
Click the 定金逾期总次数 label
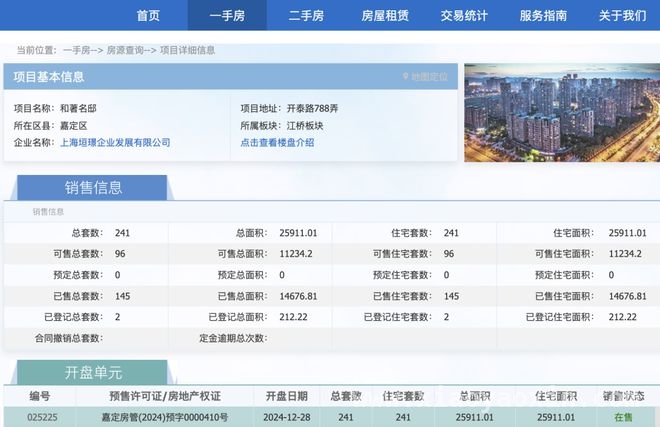233,338
